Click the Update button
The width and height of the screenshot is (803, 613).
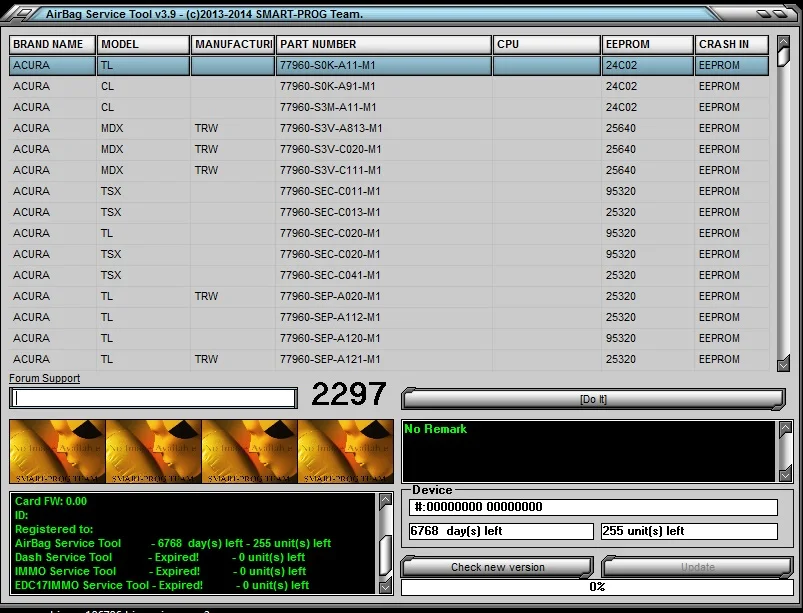[698, 567]
